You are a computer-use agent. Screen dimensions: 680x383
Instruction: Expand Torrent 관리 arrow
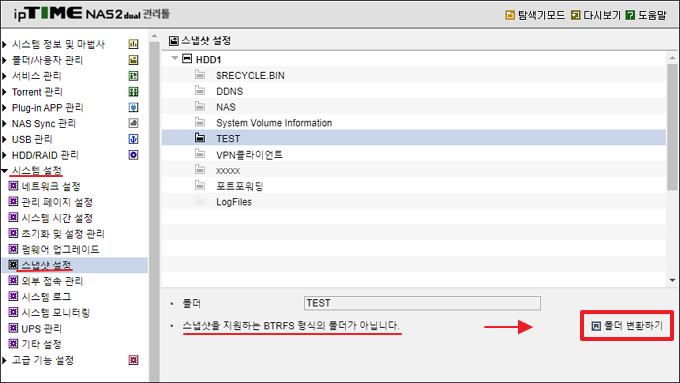(4, 92)
